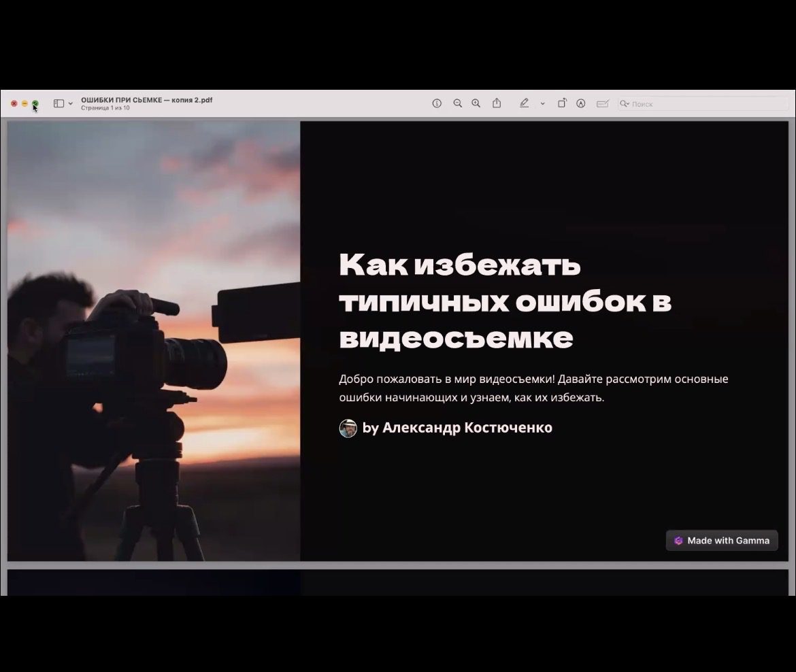Toggle the sidebar view button
The height and width of the screenshot is (672, 796).
[59, 103]
